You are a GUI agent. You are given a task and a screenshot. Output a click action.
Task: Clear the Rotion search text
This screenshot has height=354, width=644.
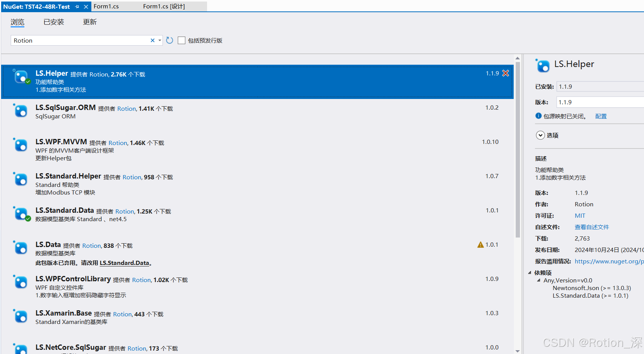pos(153,40)
